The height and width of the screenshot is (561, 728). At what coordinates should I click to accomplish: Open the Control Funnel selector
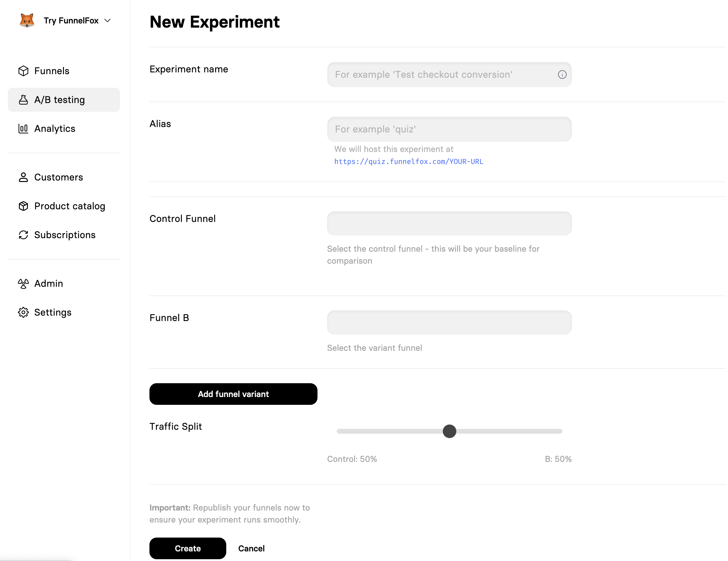449,223
